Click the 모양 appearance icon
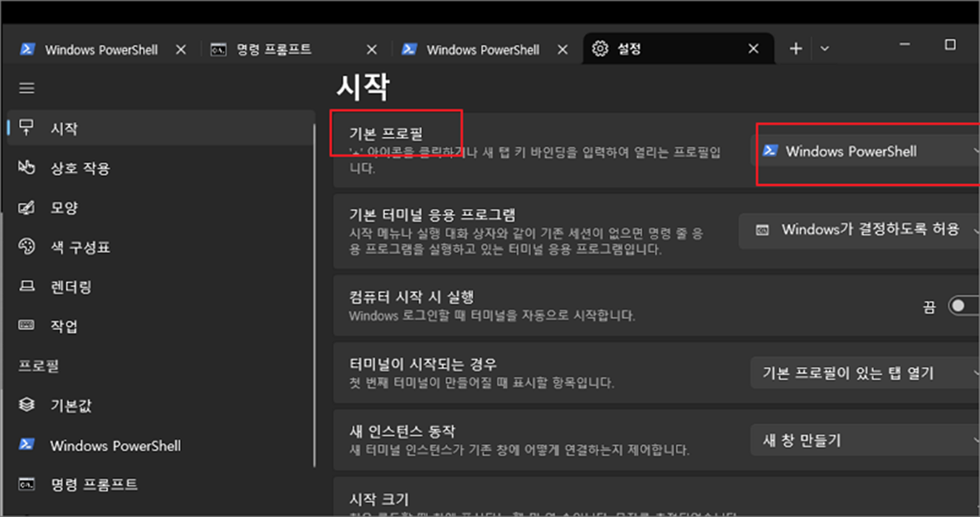Viewport: 980px width, 517px height. point(27,207)
